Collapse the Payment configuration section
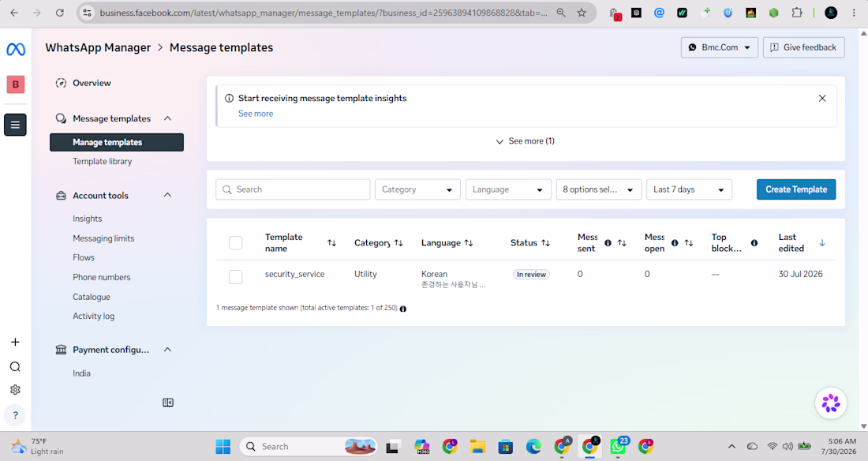Image resolution: width=868 pixels, height=461 pixels. click(167, 350)
